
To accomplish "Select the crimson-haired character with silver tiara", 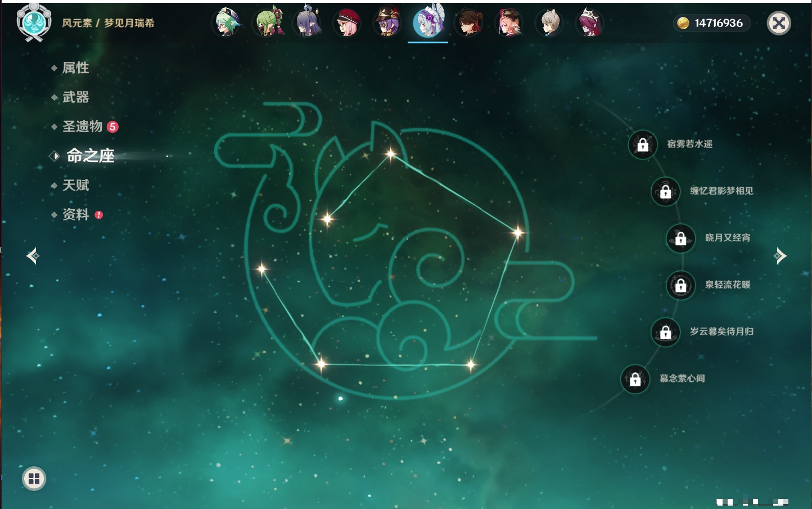I will (589, 23).
